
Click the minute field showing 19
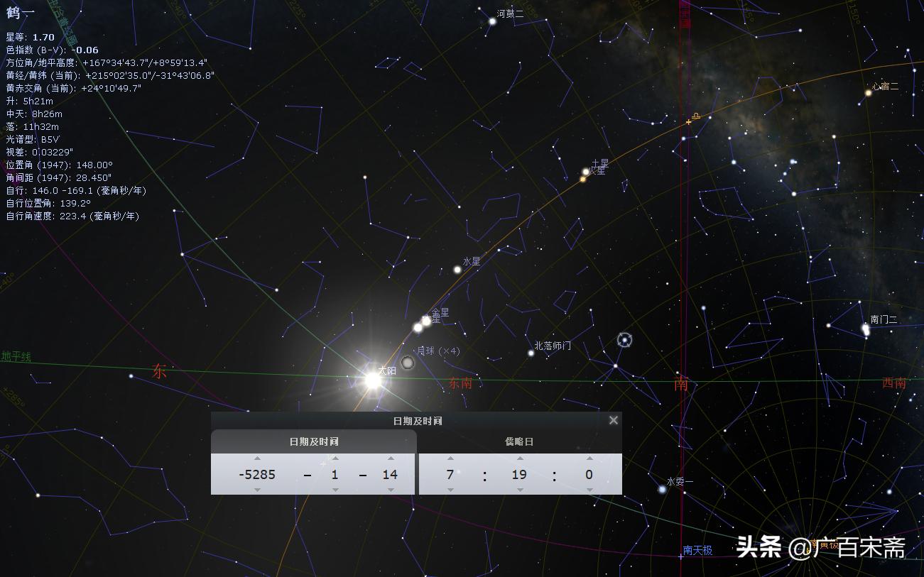tap(519, 474)
